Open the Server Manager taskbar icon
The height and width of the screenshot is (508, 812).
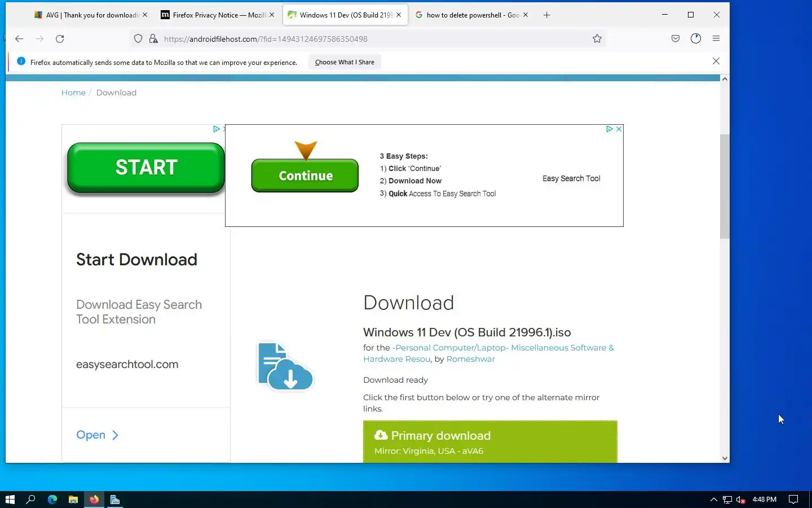point(115,500)
